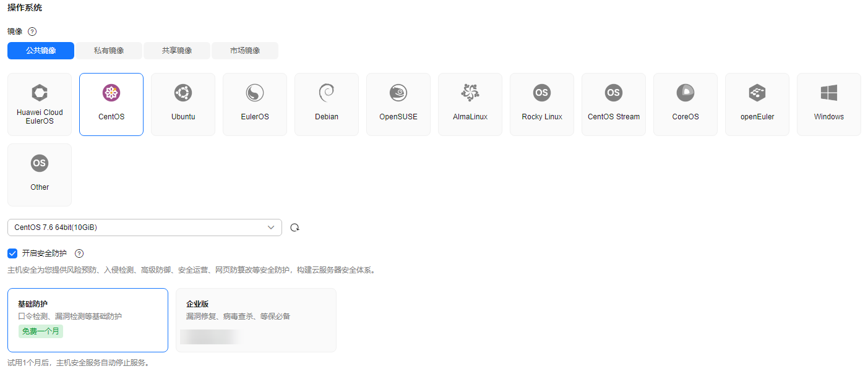The image size is (868, 374).
Task: Choose the CentOS logo icon
Action: 111,93
